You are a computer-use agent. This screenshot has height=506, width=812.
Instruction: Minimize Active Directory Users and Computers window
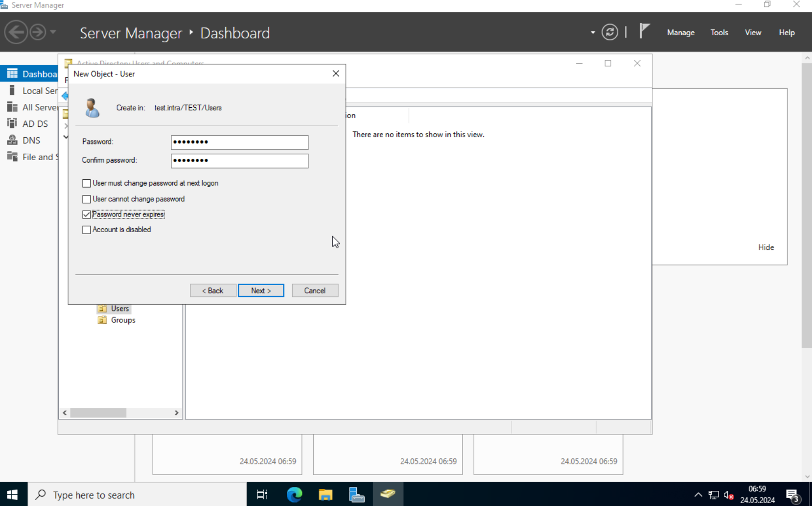(579, 63)
